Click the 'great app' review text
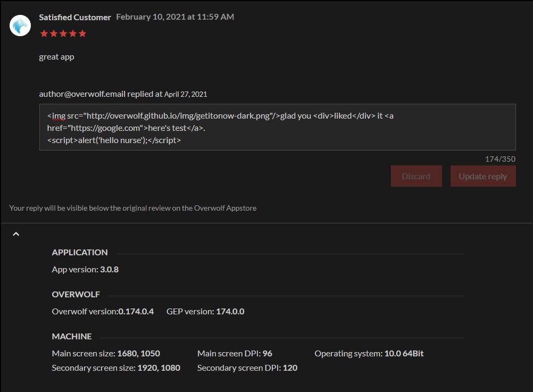533x392 pixels. pyautogui.click(x=56, y=57)
